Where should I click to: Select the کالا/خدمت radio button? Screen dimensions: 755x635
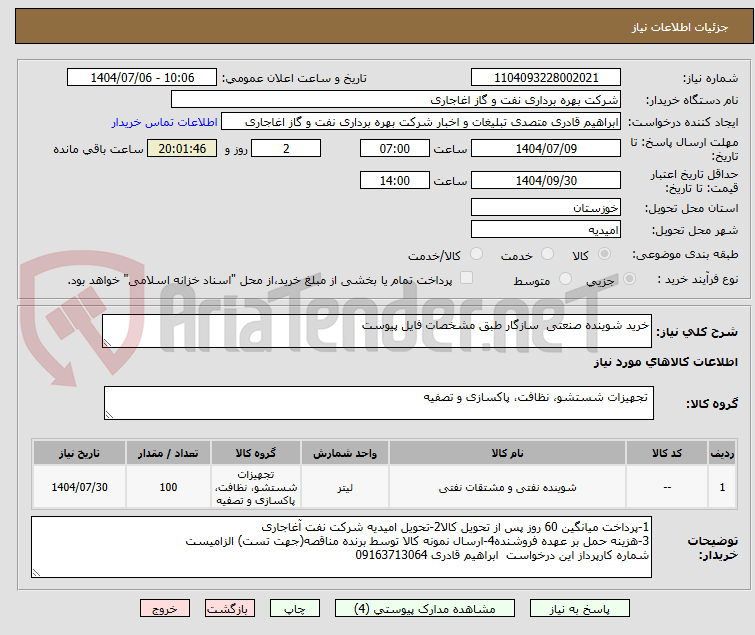pyautogui.click(x=476, y=254)
